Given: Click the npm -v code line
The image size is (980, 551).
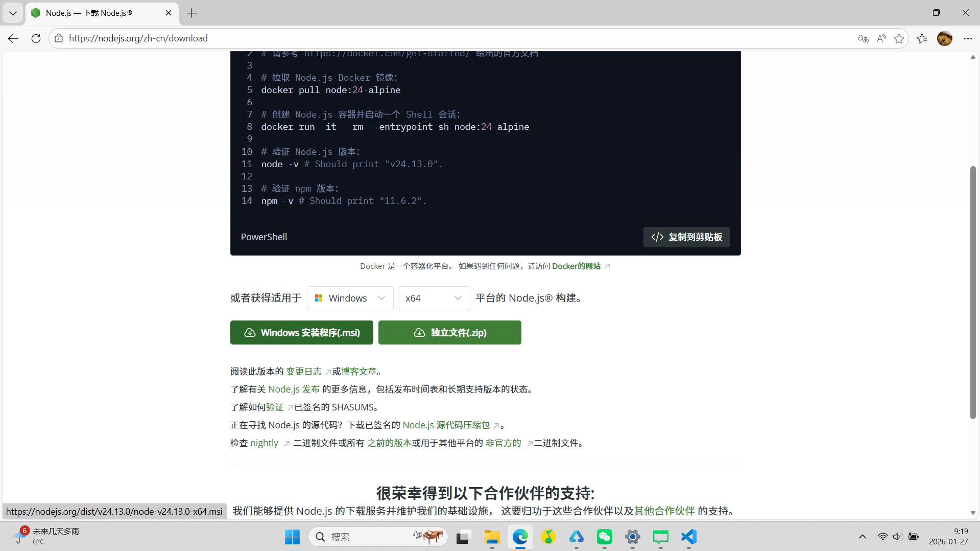Looking at the screenshot, I should point(344,201).
